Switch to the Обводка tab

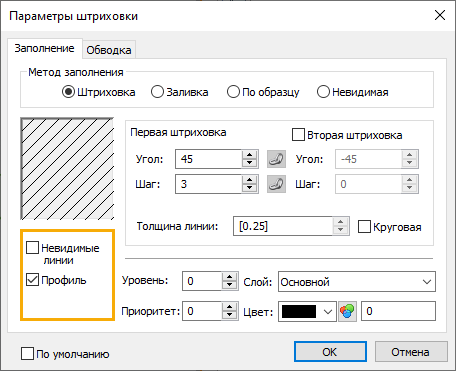tap(109, 50)
